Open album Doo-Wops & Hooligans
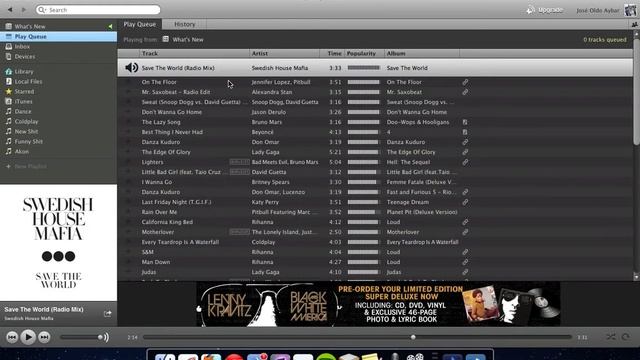 (x=418, y=122)
